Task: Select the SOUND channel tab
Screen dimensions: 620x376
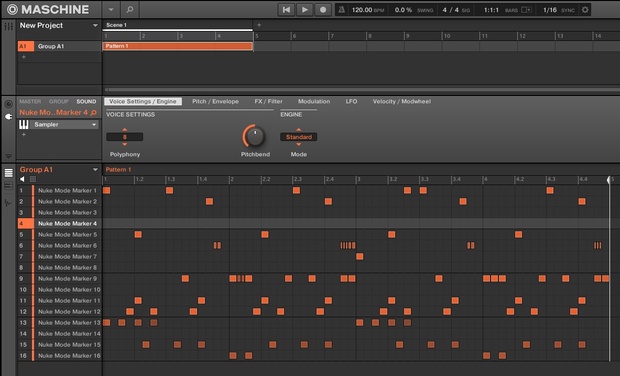Action: pyautogui.click(x=86, y=102)
